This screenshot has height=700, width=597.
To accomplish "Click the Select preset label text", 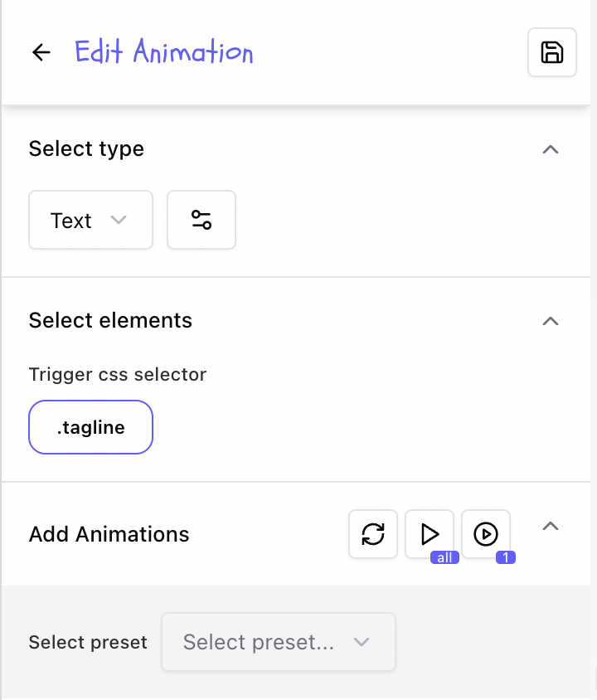I will [x=88, y=642].
